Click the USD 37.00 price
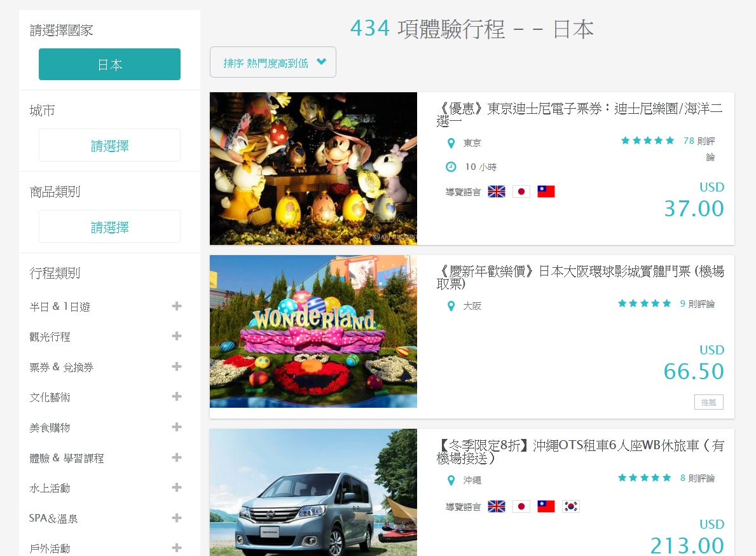This screenshot has height=556, width=756. (x=694, y=200)
